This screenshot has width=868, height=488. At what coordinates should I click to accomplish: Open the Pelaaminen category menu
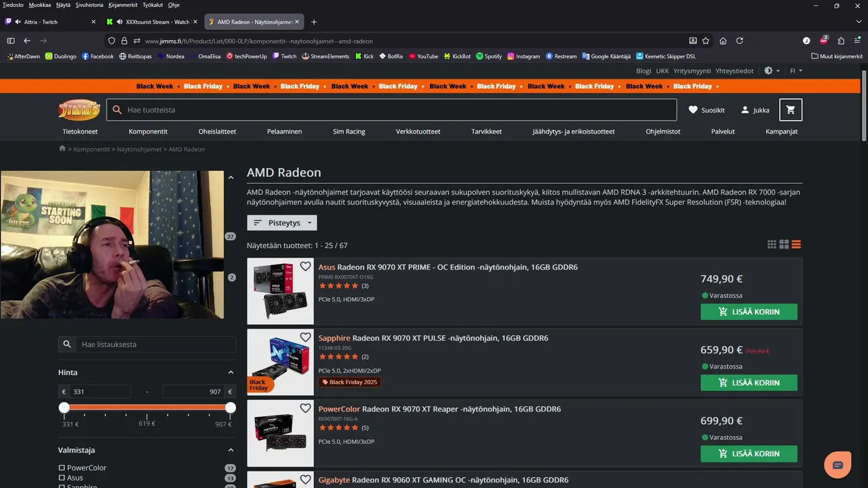click(284, 131)
